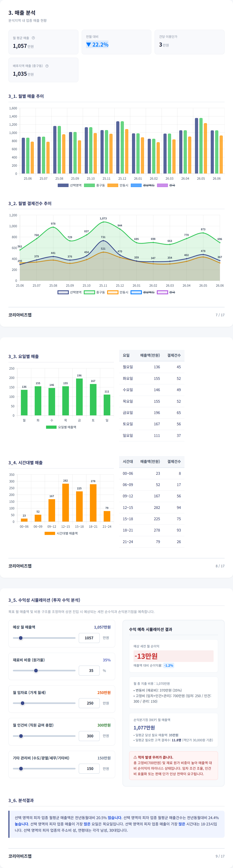Click the 기타 관리비 input showing 150

tap(89, 769)
